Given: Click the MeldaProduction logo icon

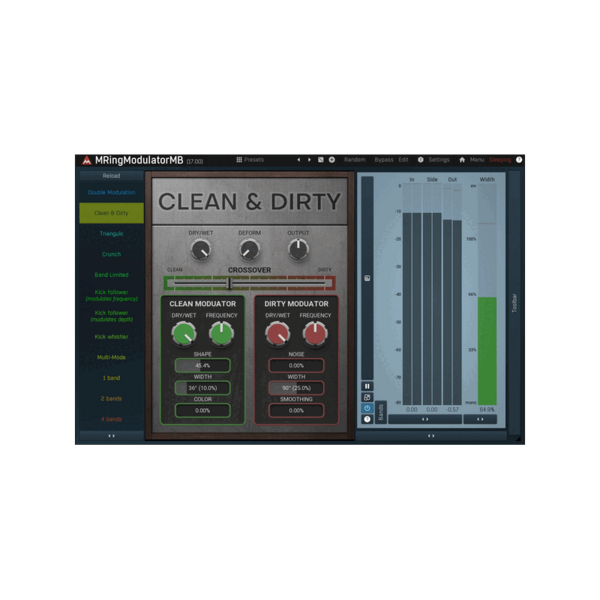Looking at the screenshot, I should [86, 160].
